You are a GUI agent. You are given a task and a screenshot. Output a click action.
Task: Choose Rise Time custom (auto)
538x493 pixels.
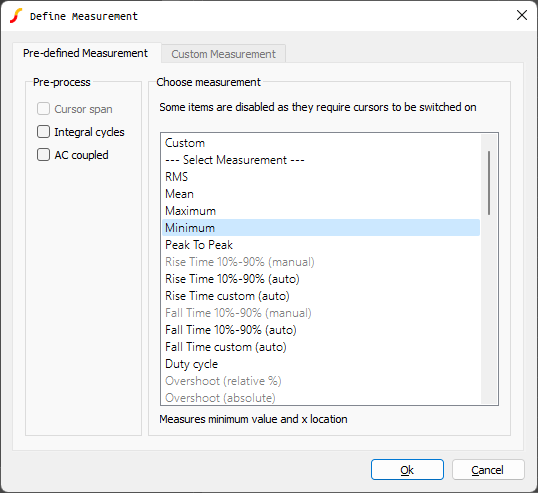[x=321, y=296]
